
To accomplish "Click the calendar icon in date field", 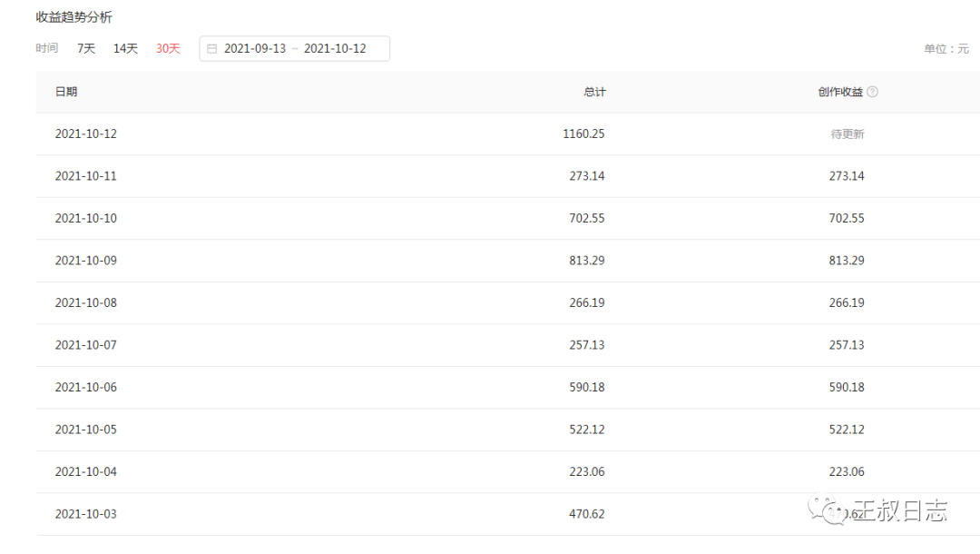I will (x=211, y=49).
